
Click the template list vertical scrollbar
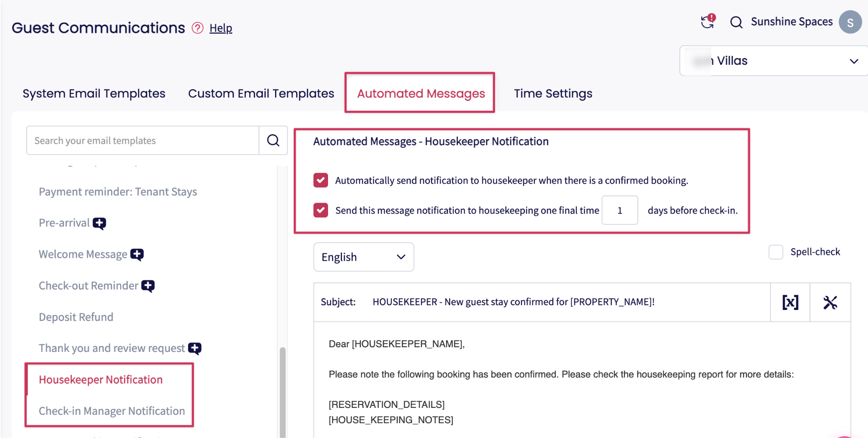click(x=282, y=392)
